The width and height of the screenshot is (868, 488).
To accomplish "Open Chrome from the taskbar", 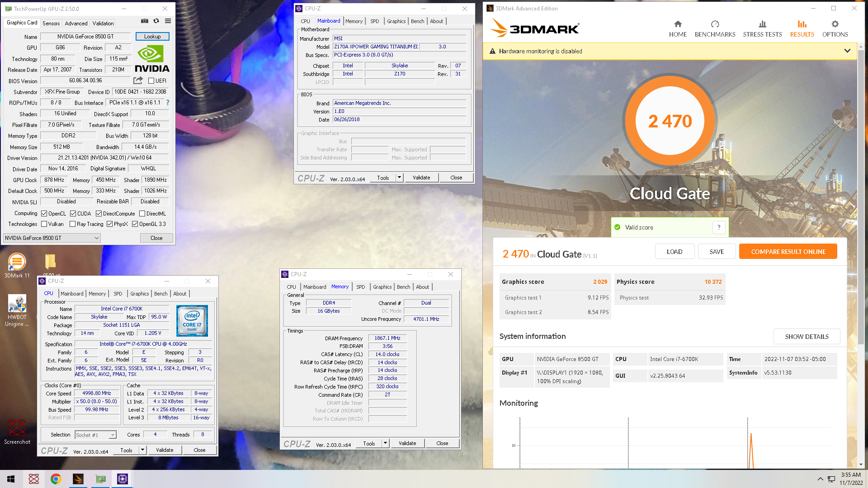I will [56, 479].
